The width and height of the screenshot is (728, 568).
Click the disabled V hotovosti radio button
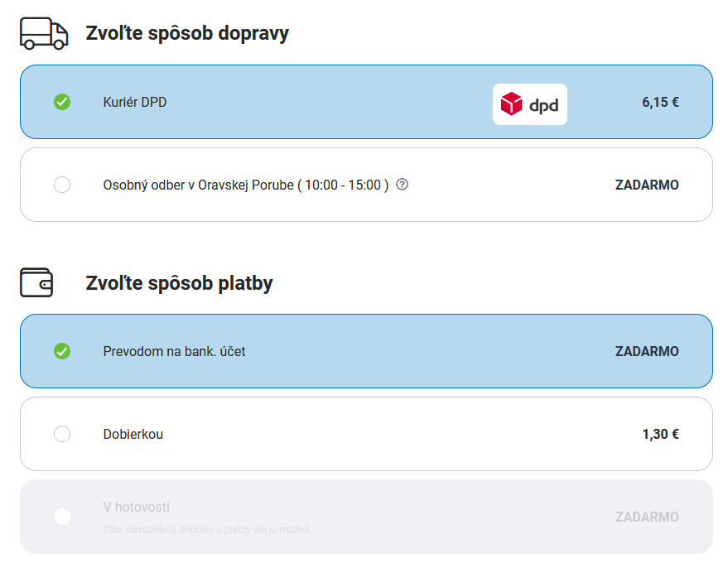[62, 517]
